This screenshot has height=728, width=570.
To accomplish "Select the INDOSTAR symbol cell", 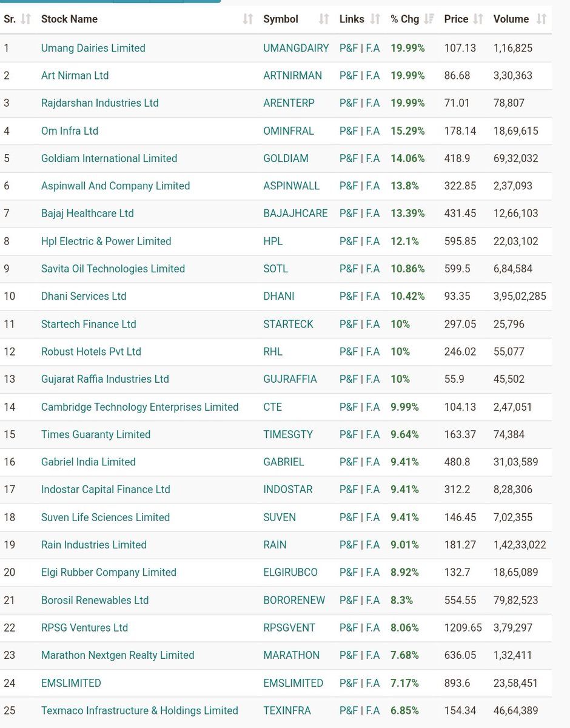I will click(x=288, y=490).
